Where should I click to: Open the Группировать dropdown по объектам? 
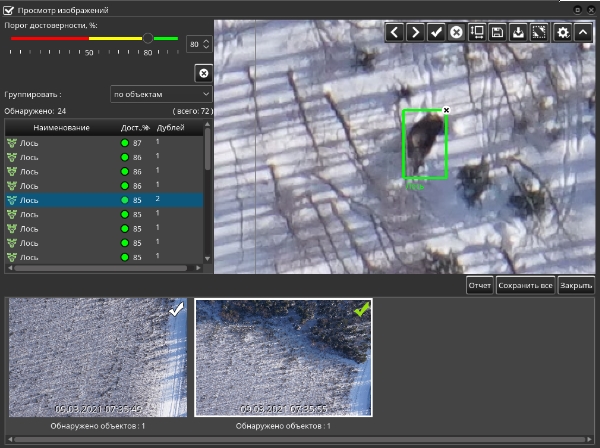[x=161, y=94]
